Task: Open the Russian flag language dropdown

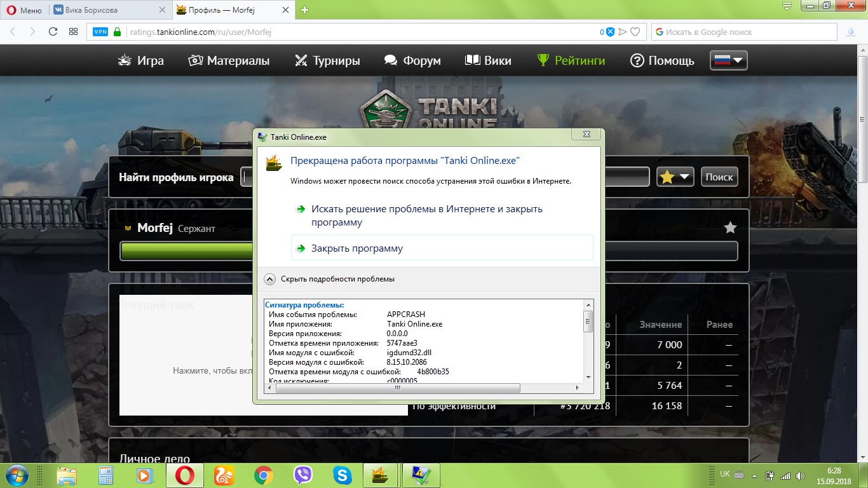Action: 729,60
